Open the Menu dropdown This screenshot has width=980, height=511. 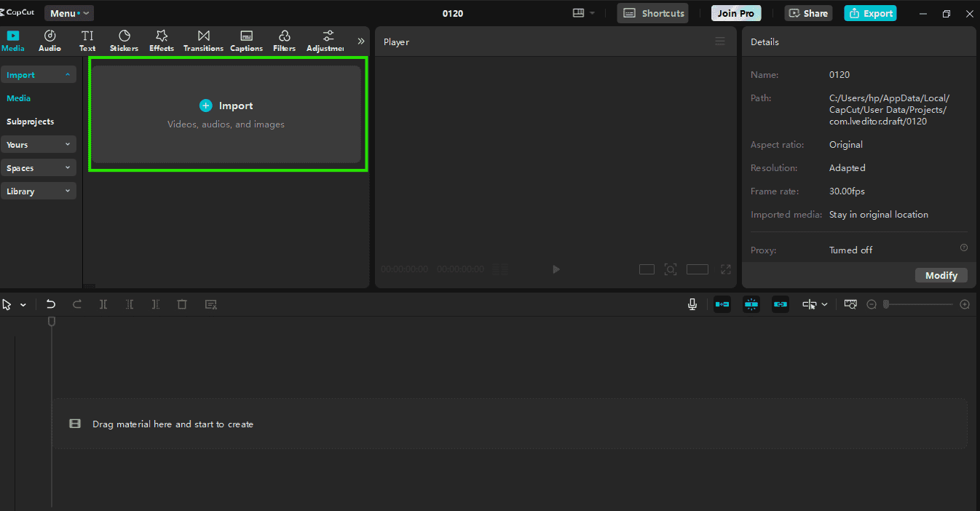tap(68, 12)
